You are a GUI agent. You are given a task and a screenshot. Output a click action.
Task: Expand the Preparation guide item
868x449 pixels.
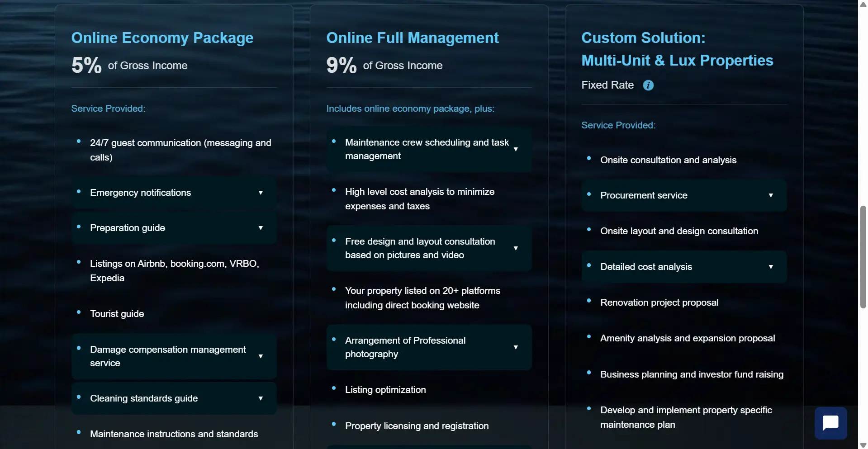click(x=261, y=228)
